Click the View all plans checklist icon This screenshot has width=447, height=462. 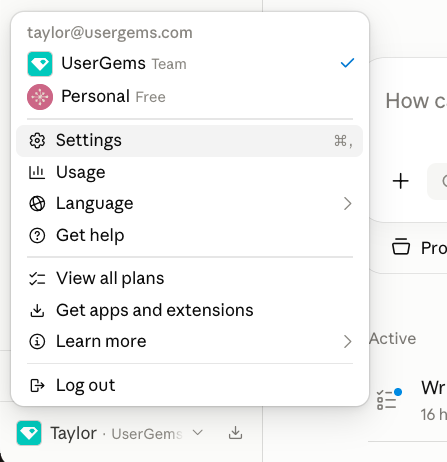(37, 279)
